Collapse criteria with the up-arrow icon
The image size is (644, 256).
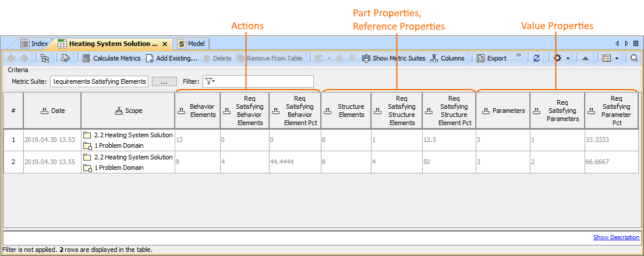[x=585, y=58]
